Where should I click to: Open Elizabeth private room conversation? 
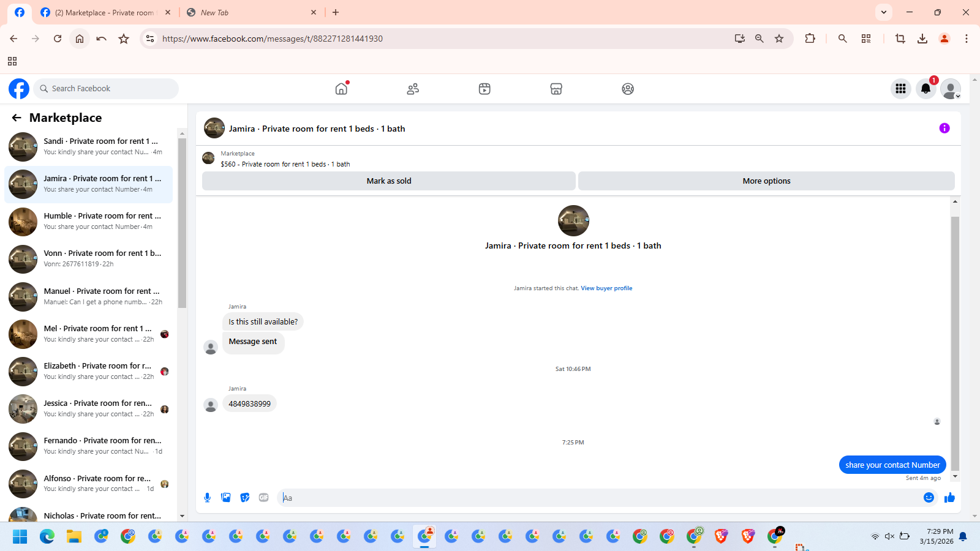pos(89,372)
